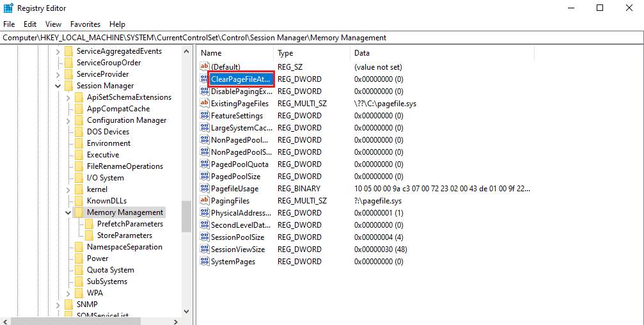Click the SecondLevelDat... value icon
The image size is (644, 325).
(204, 225)
